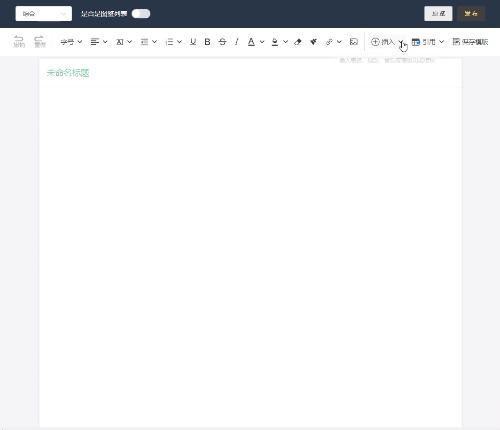Image resolution: width=500 pixels, height=430 pixels.
Task: Click the gray preview button top right
Action: coord(438,14)
